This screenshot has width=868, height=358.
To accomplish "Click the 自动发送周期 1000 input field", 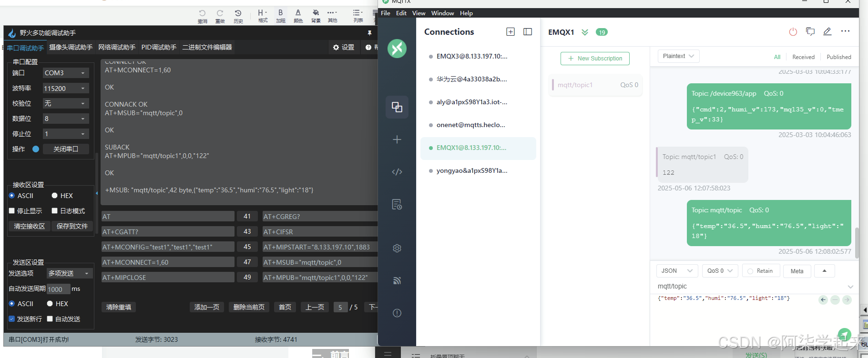I will 58,289.
